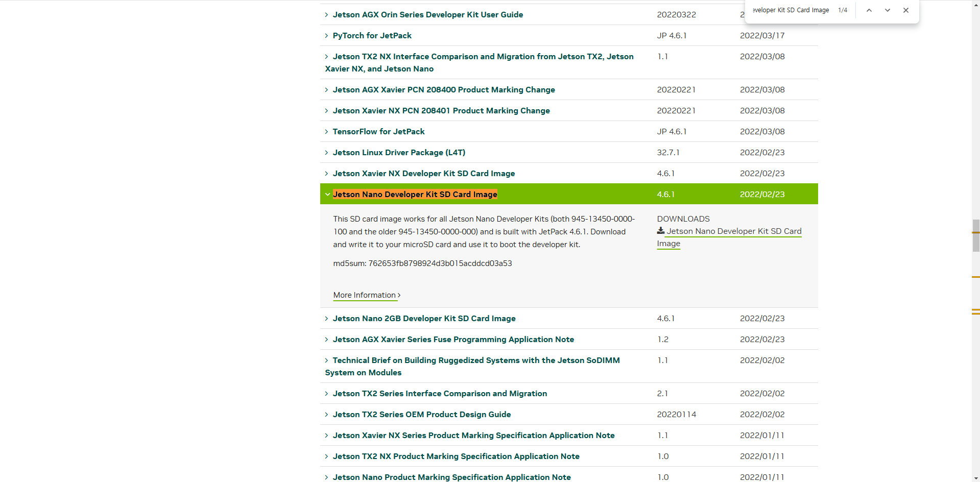Expand Jetson Xavier NX PCN 208401 row chevron
The image size is (980, 482).
[327, 111]
